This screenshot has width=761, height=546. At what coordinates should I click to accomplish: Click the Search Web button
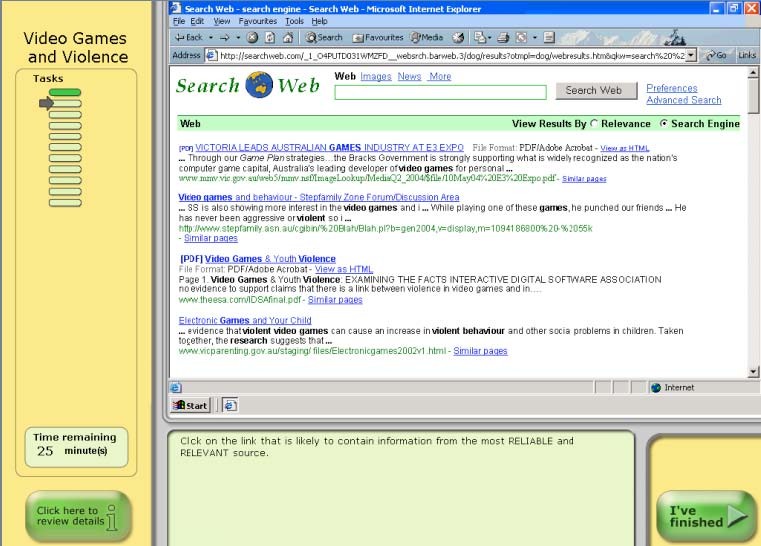[x=596, y=91]
